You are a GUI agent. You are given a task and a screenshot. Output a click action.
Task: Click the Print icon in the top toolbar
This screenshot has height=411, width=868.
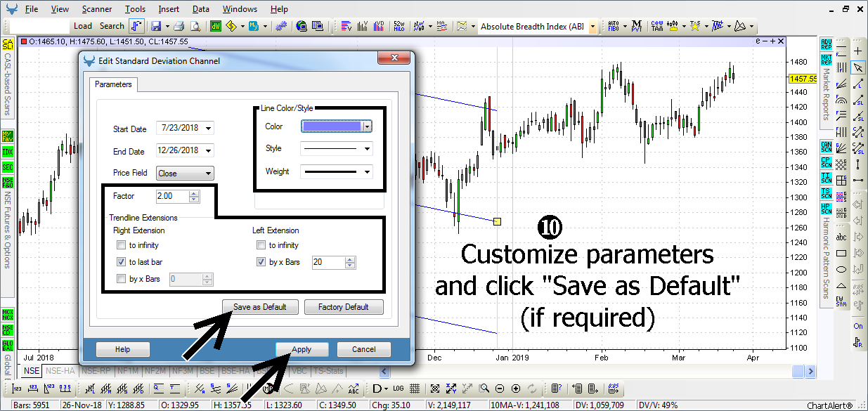point(179,26)
